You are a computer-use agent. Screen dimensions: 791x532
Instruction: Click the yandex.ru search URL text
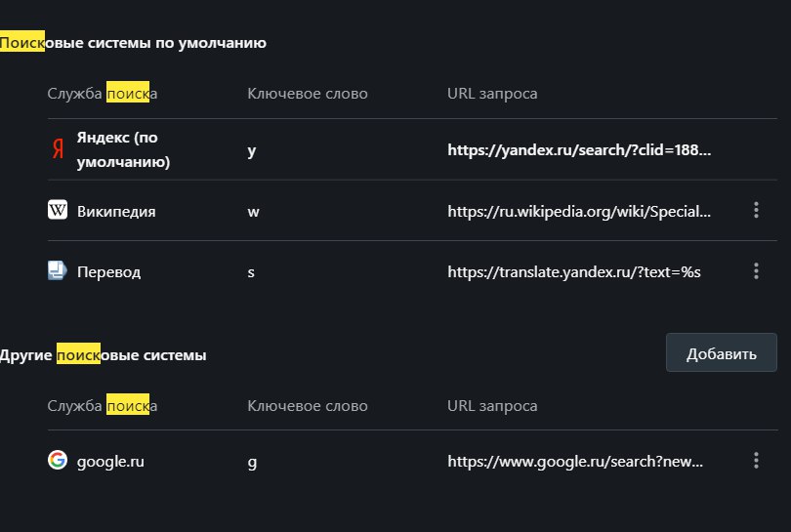pos(579,150)
